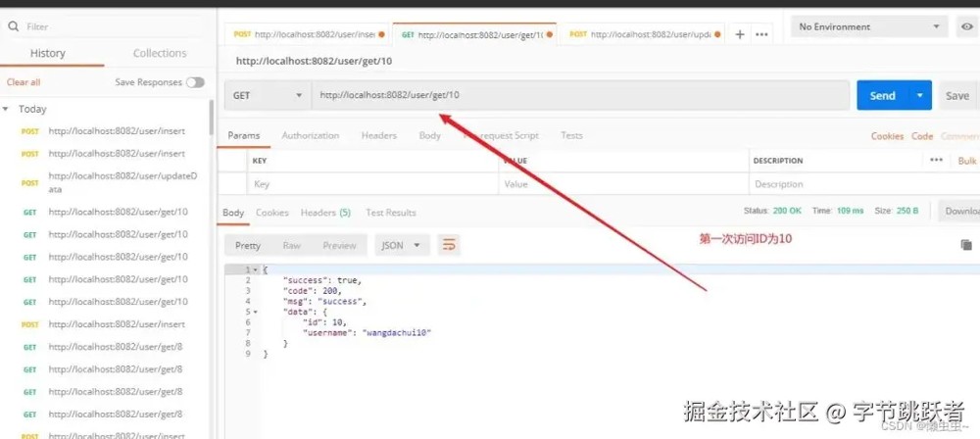Click the blue Send button

pyautogui.click(x=883, y=96)
